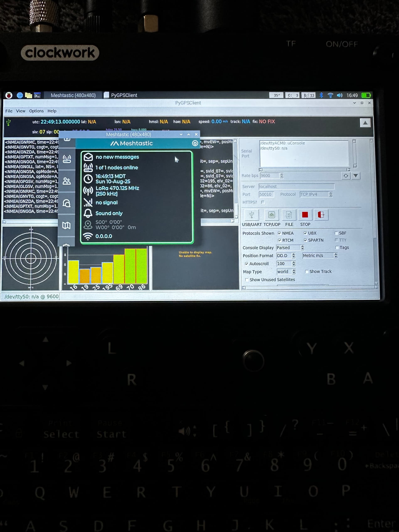Change the Protocol TCP IPv4 spinbox

[316, 194]
